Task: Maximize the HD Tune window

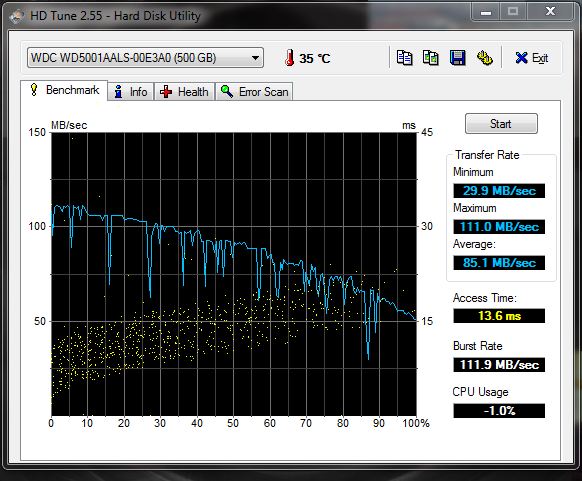Action: tap(513, 12)
